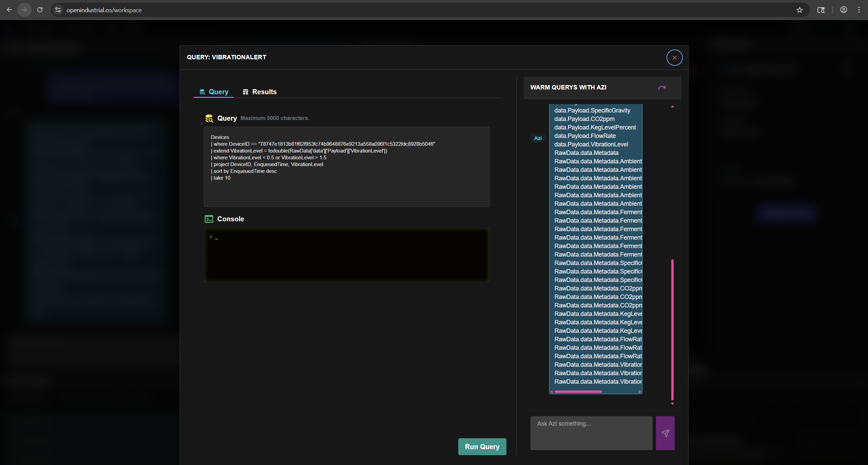Open the browser tab search icon
This screenshot has width=868, height=465.
click(821, 10)
